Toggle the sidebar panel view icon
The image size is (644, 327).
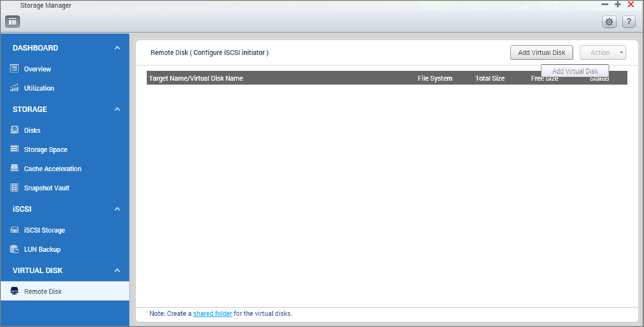click(x=12, y=21)
